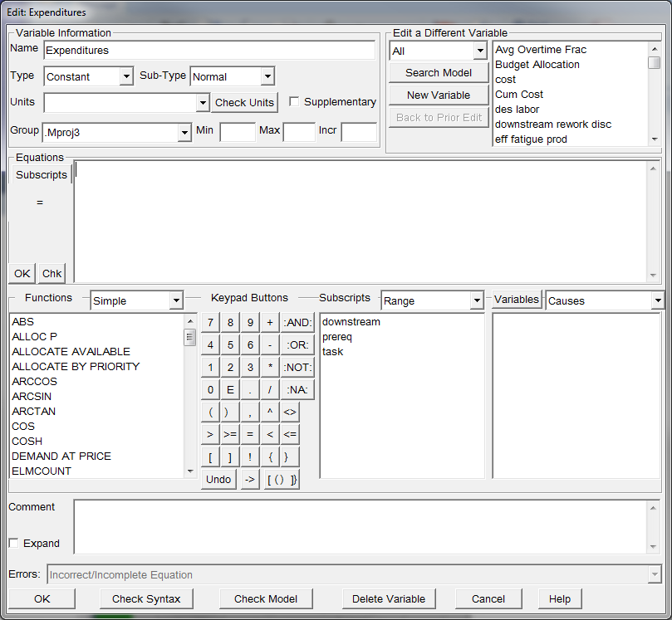Click into the Name field containing Expenditures
Image resolution: width=672 pixels, height=620 pixels.
point(208,50)
